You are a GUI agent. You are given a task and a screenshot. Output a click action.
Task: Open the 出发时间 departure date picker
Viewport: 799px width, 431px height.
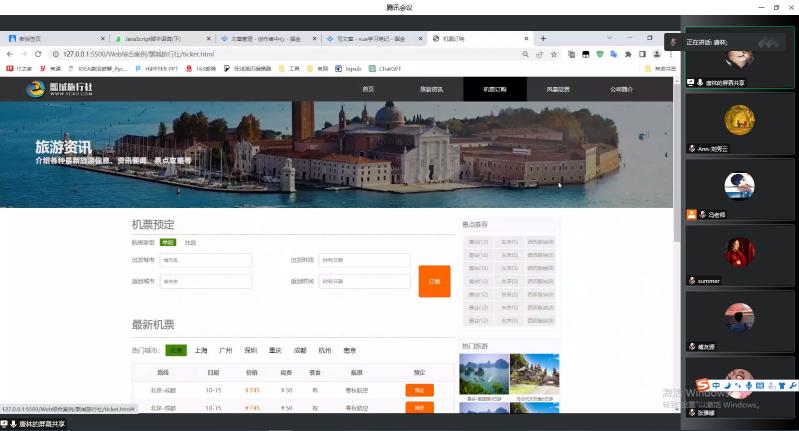point(364,261)
